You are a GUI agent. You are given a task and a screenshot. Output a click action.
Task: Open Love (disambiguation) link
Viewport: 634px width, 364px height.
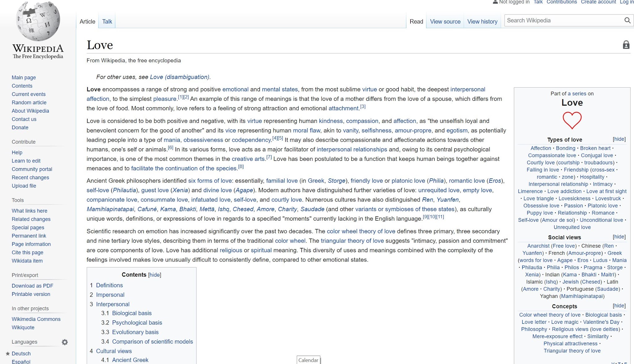[x=180, y=77]
